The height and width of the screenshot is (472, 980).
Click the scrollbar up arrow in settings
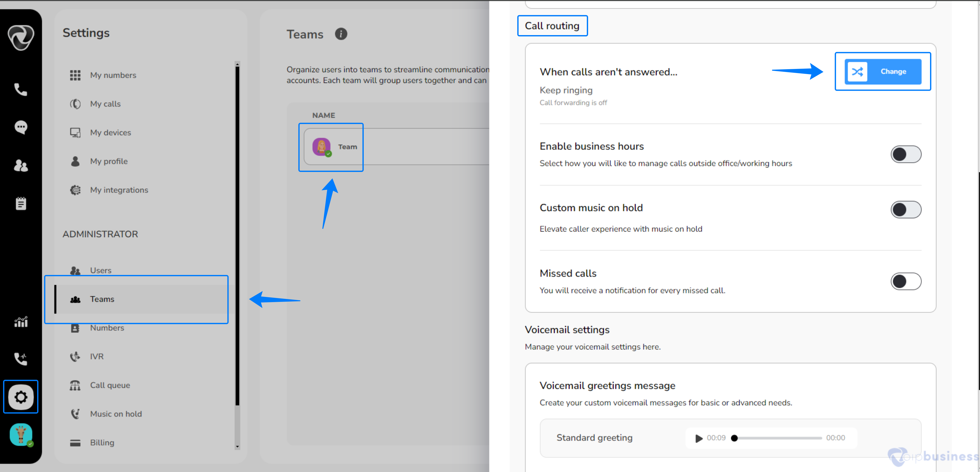point(237,64)
